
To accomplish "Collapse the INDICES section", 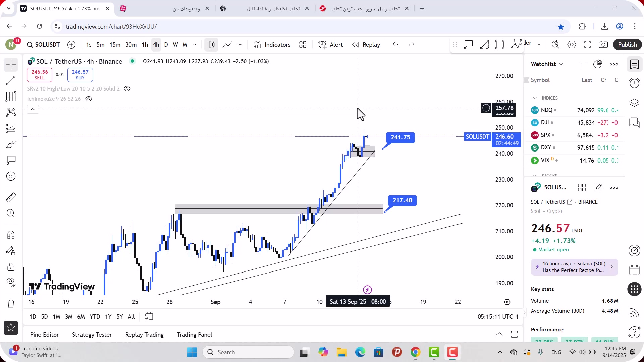I will 535,98.
